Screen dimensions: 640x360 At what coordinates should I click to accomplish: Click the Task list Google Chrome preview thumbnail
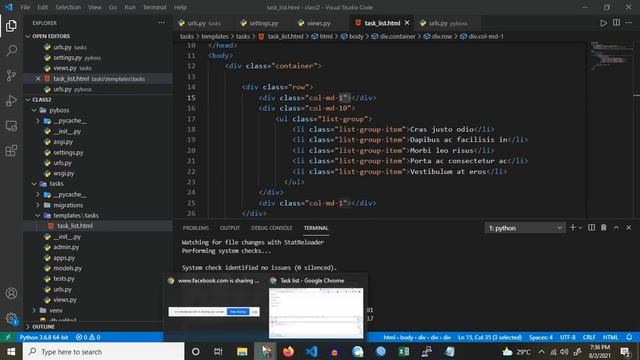316,313
